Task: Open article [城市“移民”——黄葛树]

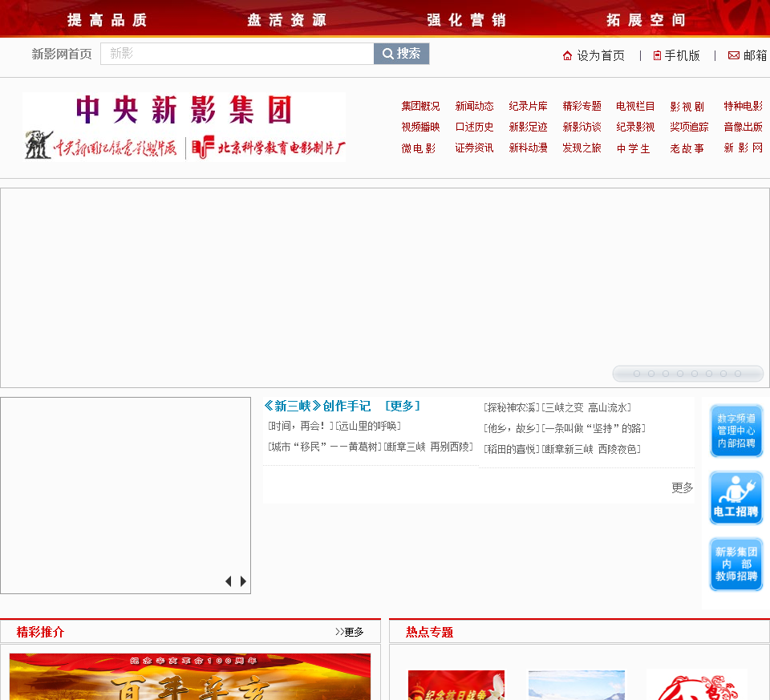Action: click(325, 447)
